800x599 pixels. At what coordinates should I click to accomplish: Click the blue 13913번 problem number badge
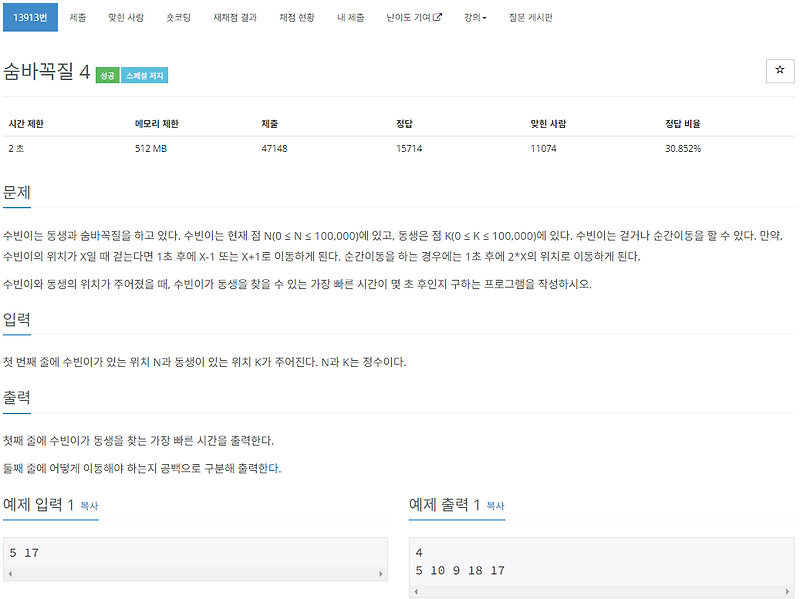pos(32,16)
